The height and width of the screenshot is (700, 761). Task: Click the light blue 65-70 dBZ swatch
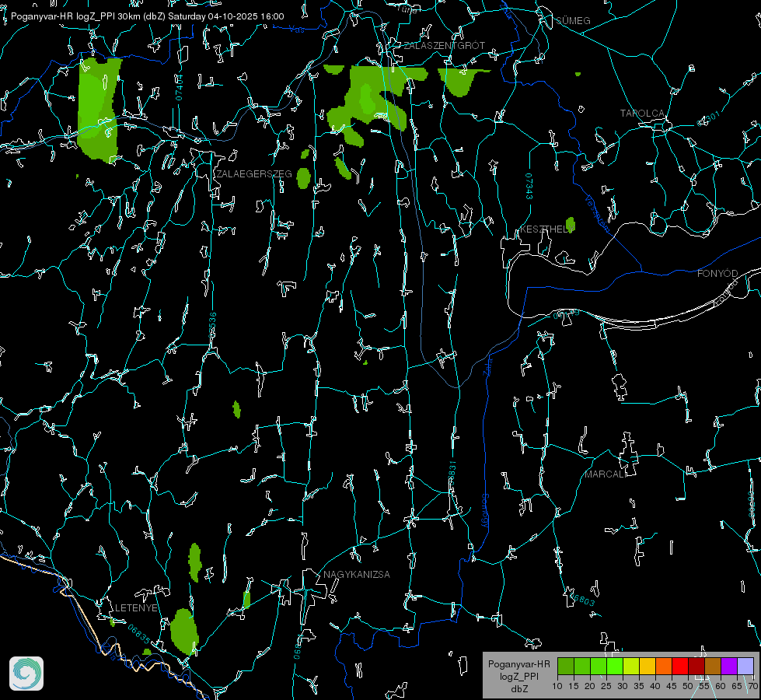[x=745, y=666]
